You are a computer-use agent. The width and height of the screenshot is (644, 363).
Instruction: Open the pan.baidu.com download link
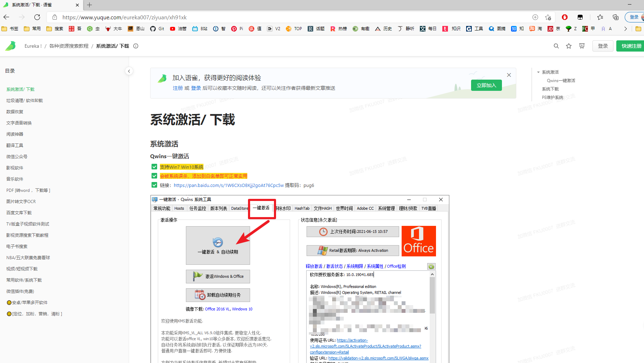click(229, 185)
